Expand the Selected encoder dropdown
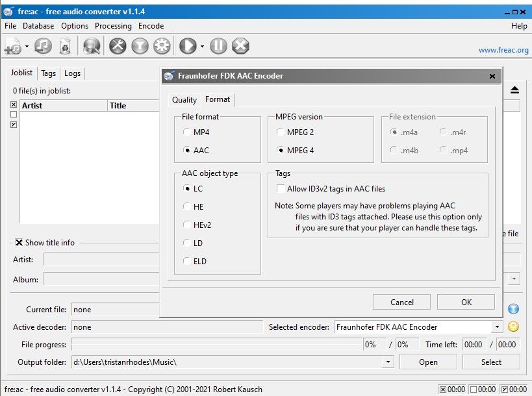The height and width of the screenshot is (396, 532). click(497, 327)
